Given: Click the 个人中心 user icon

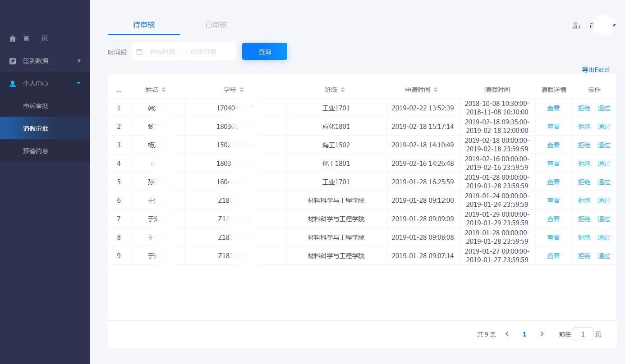Looking at the screenshot, I should (13, 84).
